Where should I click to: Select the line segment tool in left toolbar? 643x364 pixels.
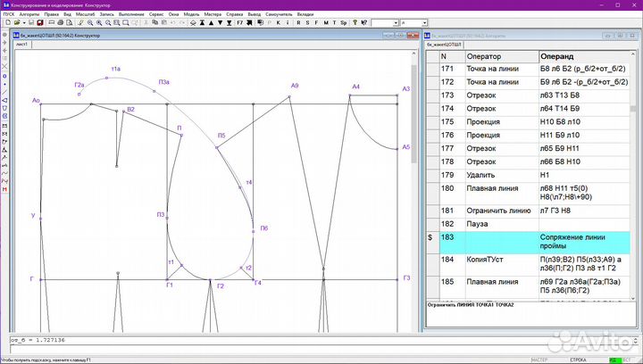point(5,92)
